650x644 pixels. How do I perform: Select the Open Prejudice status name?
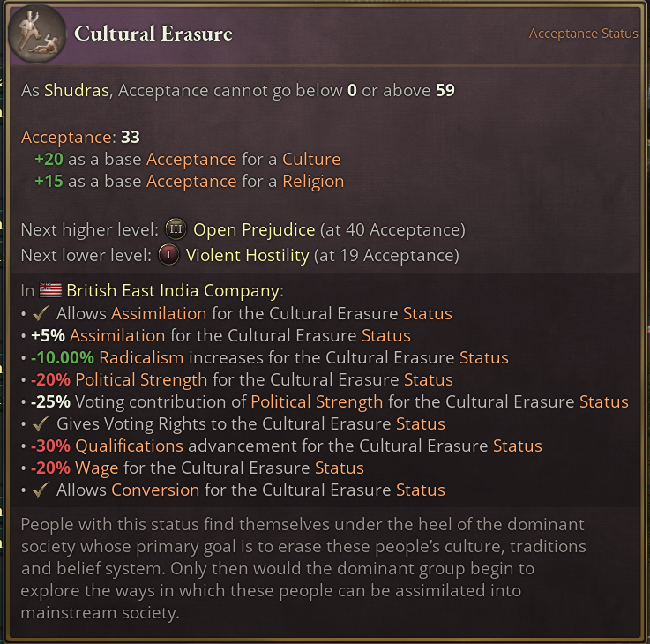click(x=254, y=229)
